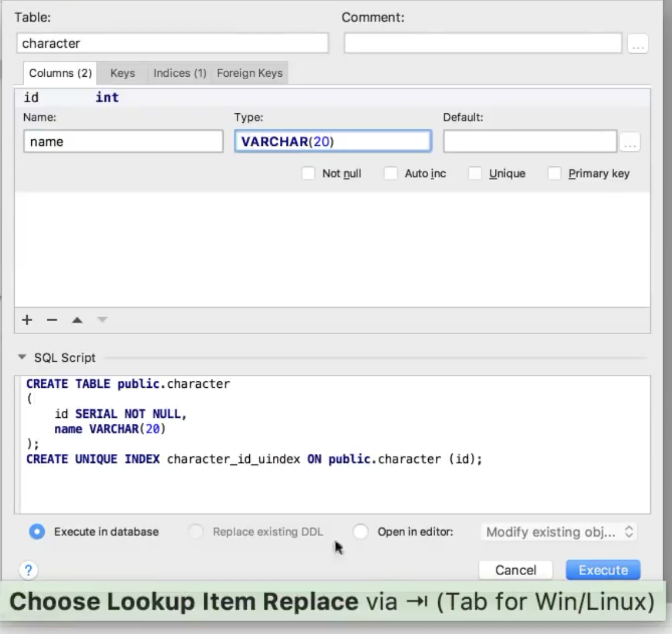672x634 pixels.
Task: Move column up with the up arrow
Action: (77, 320)
